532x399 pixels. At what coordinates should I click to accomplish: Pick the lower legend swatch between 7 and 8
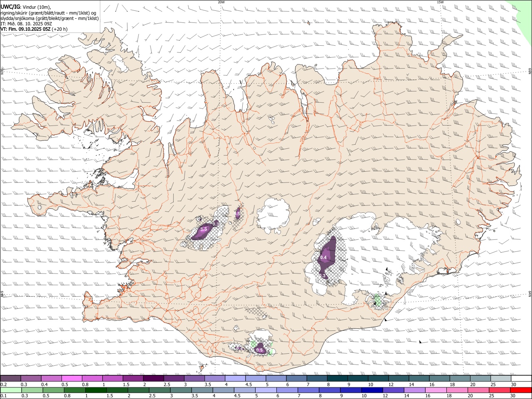(x=308, y=390)
